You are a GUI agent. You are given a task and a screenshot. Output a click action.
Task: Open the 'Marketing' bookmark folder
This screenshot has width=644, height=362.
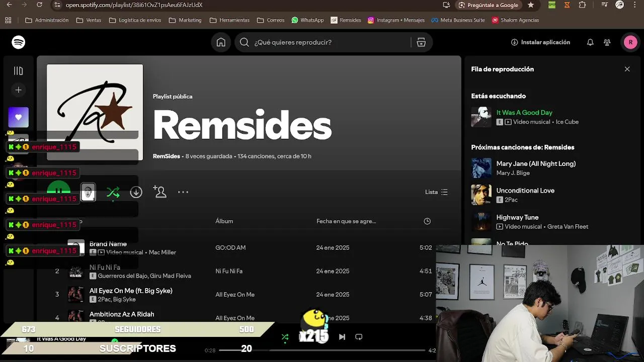click(185, 20)
